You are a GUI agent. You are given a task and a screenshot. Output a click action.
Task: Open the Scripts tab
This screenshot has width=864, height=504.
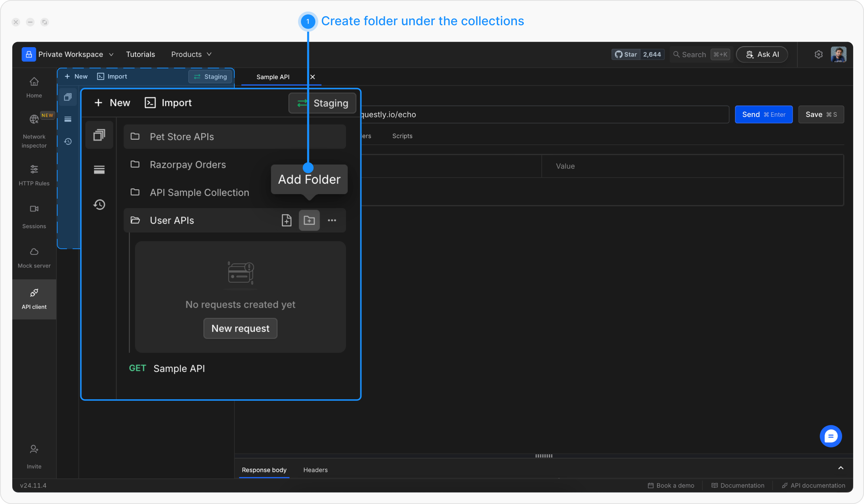click(x=402, y=136)
